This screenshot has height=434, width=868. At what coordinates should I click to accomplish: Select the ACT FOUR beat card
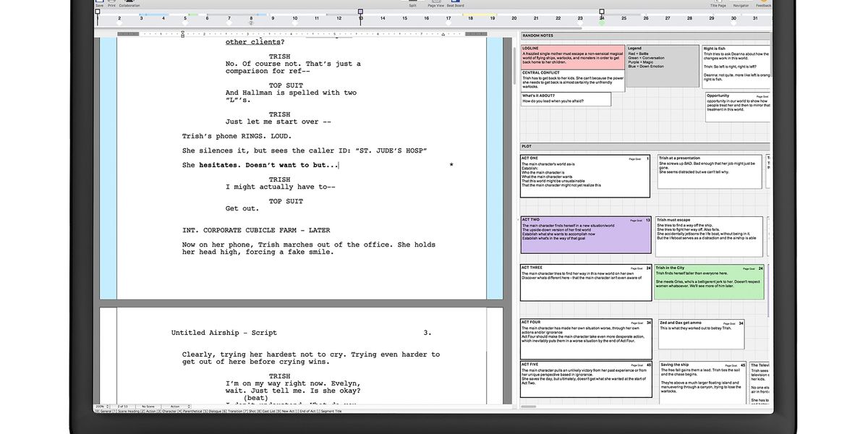click(x=587, y=339)
